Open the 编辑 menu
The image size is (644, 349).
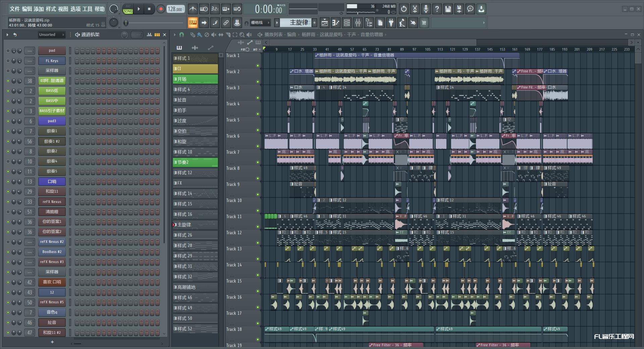(x=27, y=9)
